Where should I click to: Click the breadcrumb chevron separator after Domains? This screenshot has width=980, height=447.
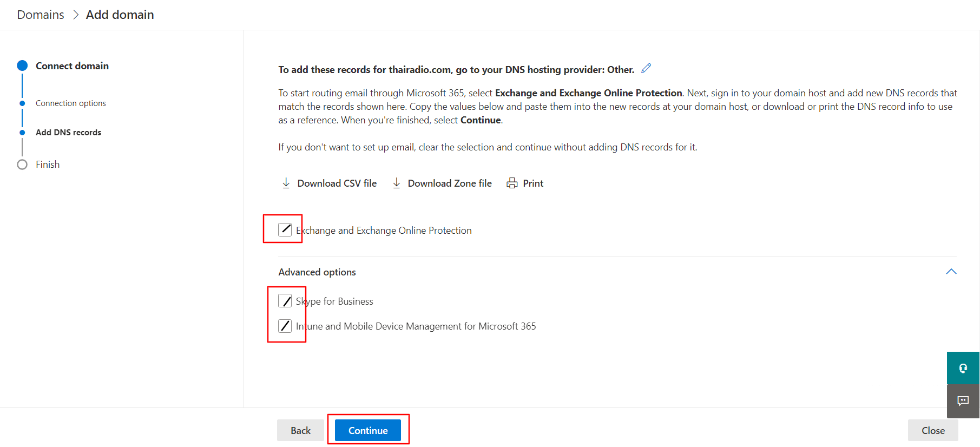coord(76,15)
